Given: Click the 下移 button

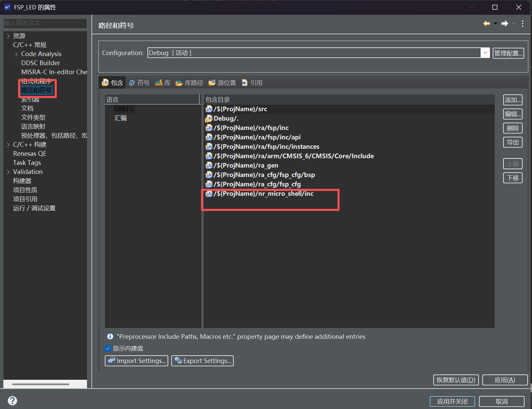Looking at the screenshot, I should (x=513, y=178).
